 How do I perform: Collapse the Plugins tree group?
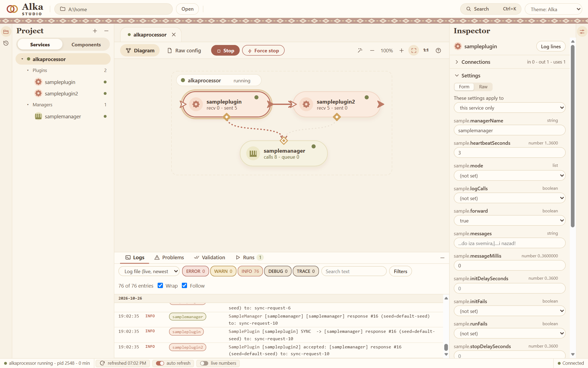[28, 70]
